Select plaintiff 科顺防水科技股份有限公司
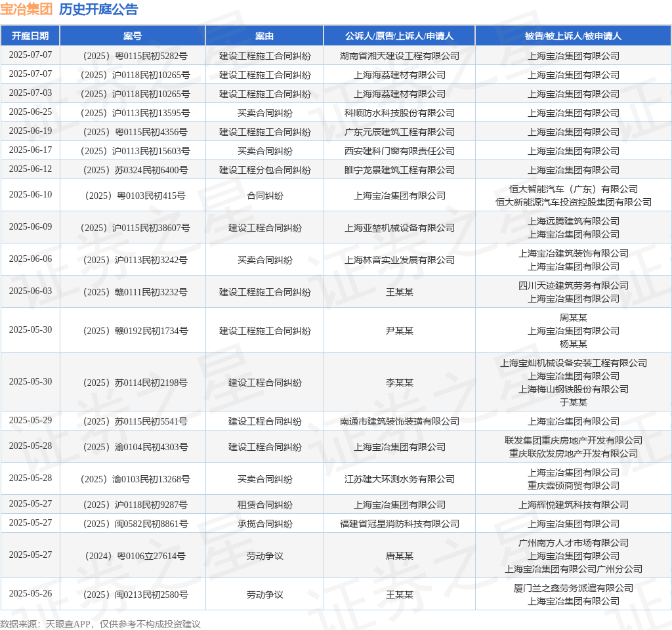This screenshot has width=672, height=630. [x=400, y=113]
